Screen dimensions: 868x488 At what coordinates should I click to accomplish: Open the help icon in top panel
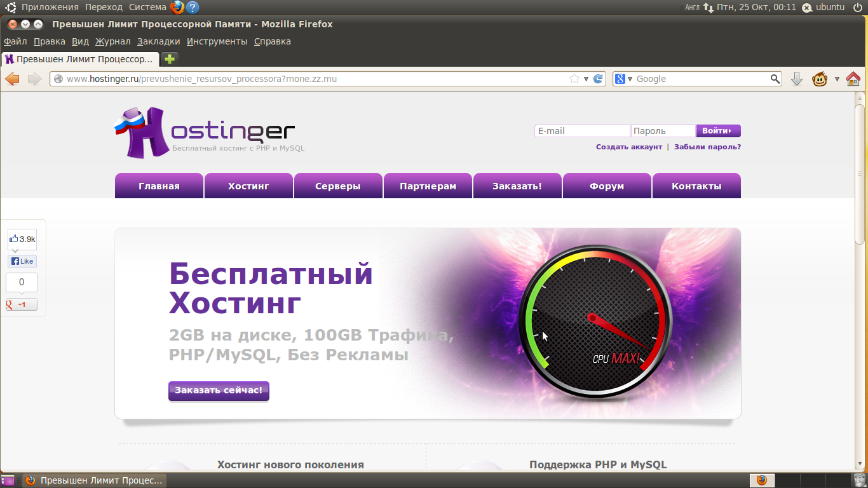[192, 7]
